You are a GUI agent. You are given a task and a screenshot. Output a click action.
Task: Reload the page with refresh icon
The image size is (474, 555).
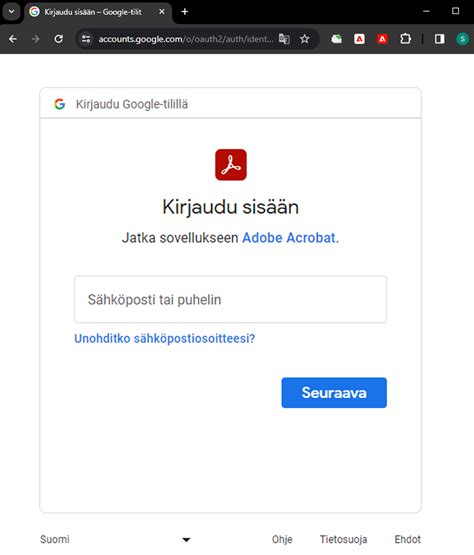point(59,39)
